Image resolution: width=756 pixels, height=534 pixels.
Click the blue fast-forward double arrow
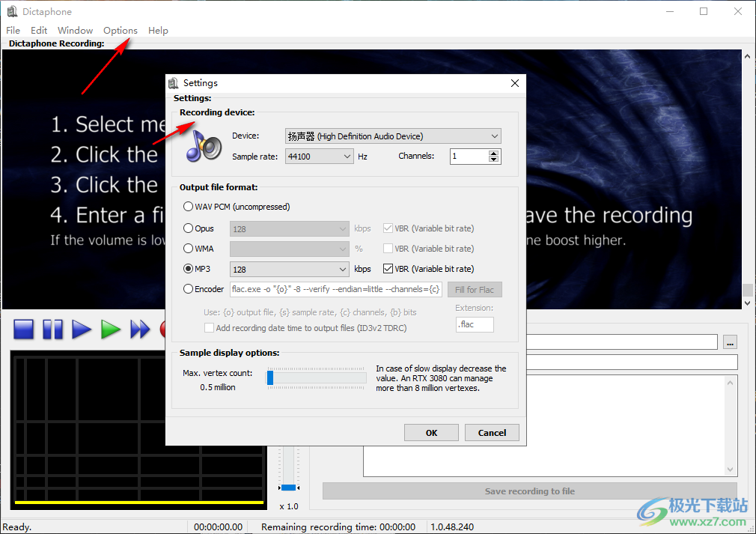point(140,330)
